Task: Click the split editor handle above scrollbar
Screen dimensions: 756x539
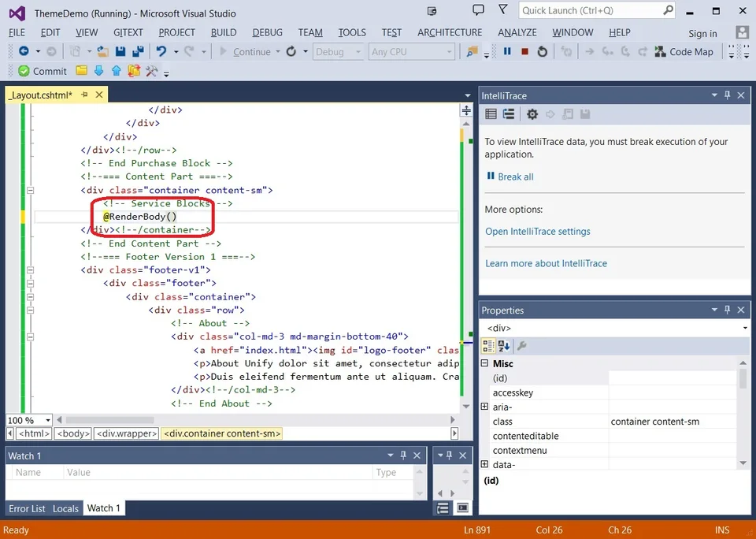Action: tap(466, 110)
